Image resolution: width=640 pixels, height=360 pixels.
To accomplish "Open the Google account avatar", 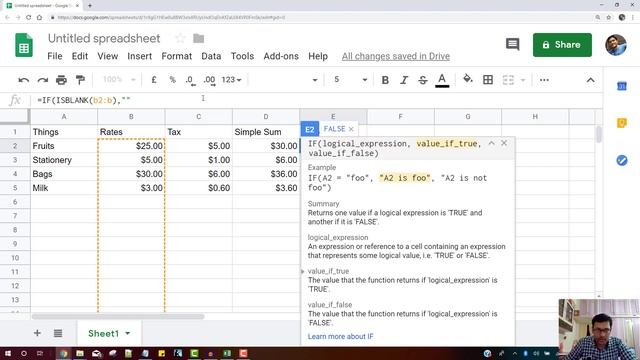I will click(x=616, y=45).
